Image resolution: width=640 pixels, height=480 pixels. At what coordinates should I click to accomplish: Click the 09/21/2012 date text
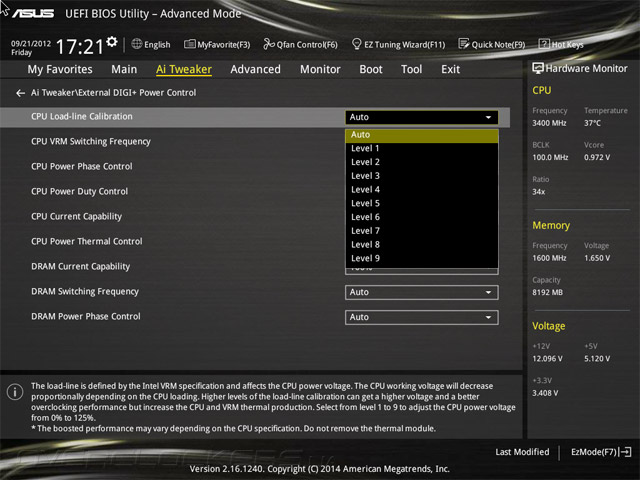[x=31, y=43]
